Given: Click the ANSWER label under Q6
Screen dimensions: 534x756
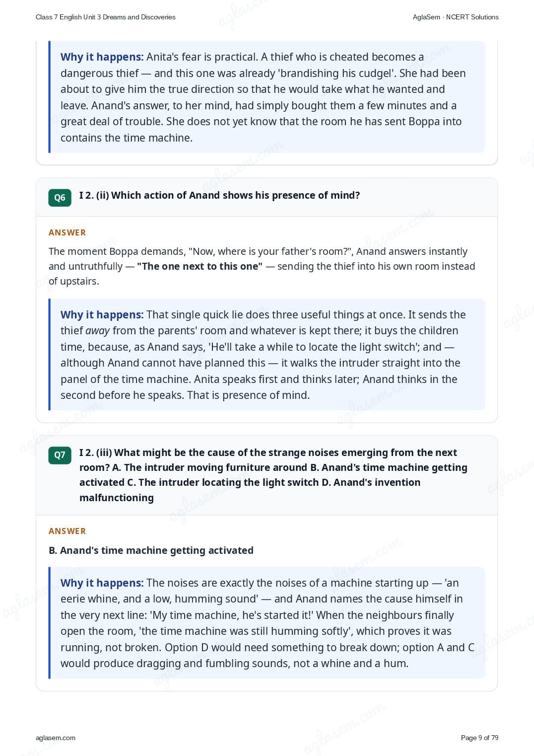Looking at the screenshot, I should click(67, 232).
